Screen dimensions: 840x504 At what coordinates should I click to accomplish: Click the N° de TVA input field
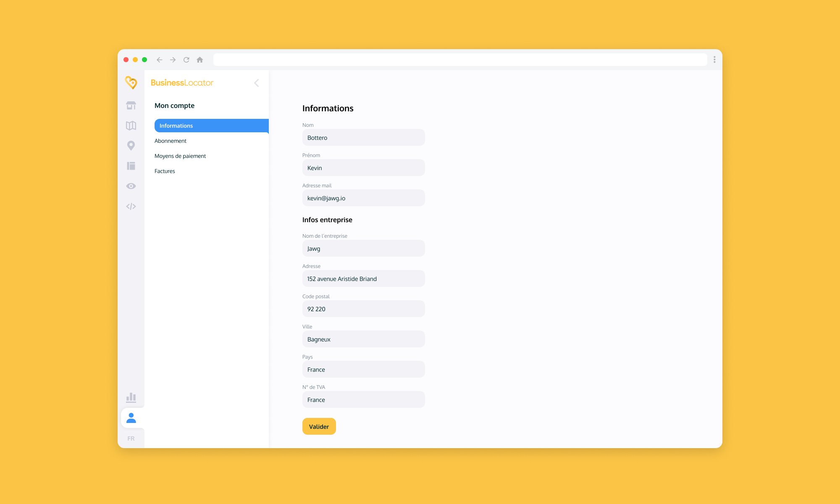[363, 399]
